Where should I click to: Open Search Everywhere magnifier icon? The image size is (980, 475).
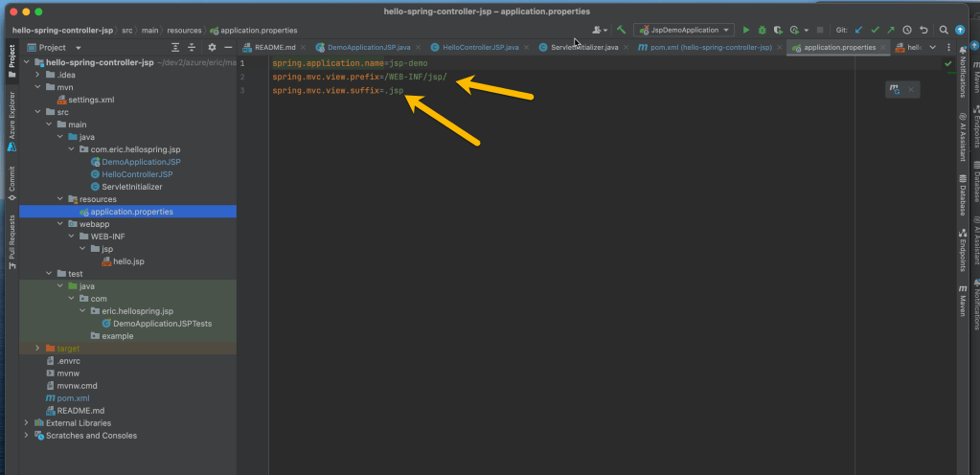pyautogui.click(x=944, y=31)
